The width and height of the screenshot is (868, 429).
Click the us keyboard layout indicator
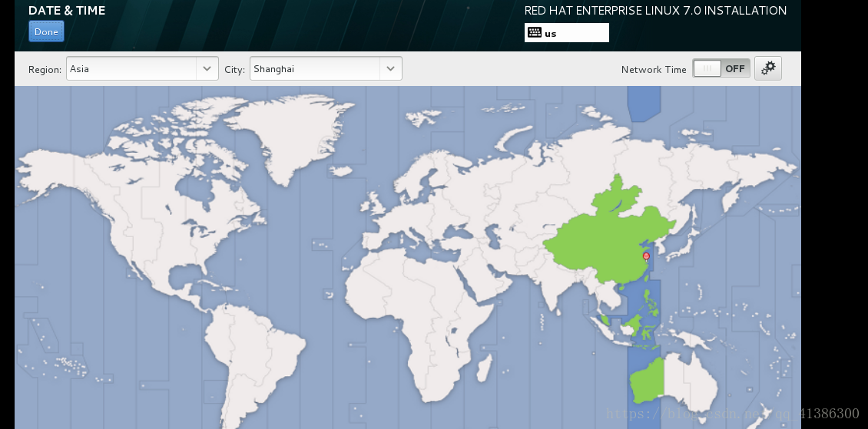566,33
